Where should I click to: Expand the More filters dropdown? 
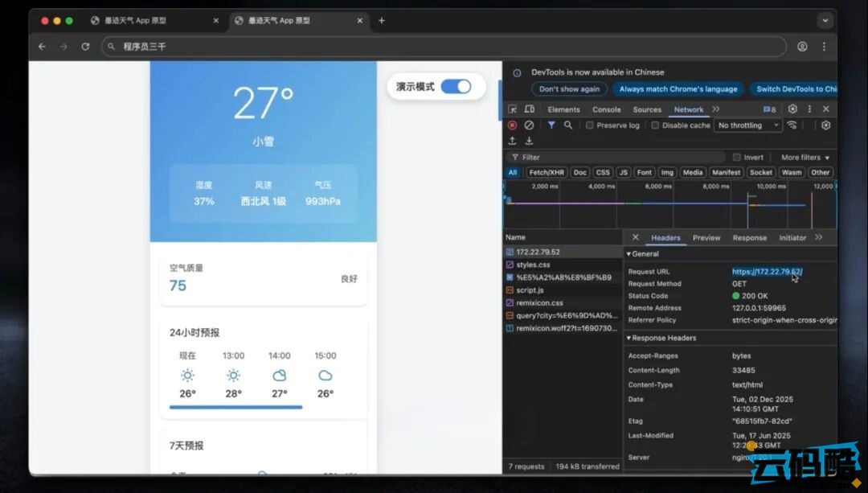[x=805, y=158]
